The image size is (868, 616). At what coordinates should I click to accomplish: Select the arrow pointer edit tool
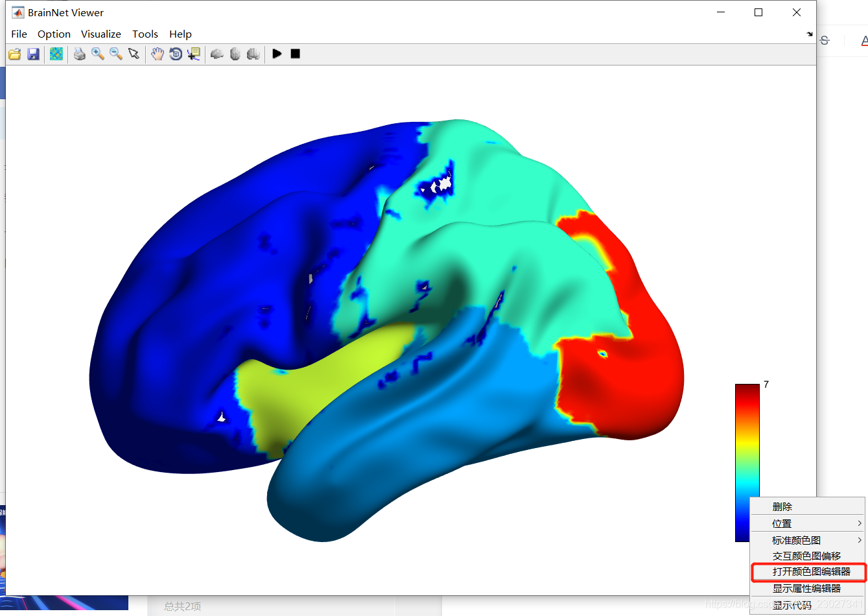tap(134, 54)
